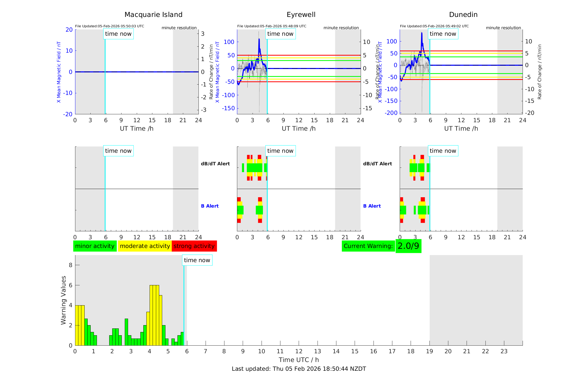Viewport: 578px width, 392px height.
Task: Click the Eyrewell dB/dT Alert label
Action: pos(215,164)
